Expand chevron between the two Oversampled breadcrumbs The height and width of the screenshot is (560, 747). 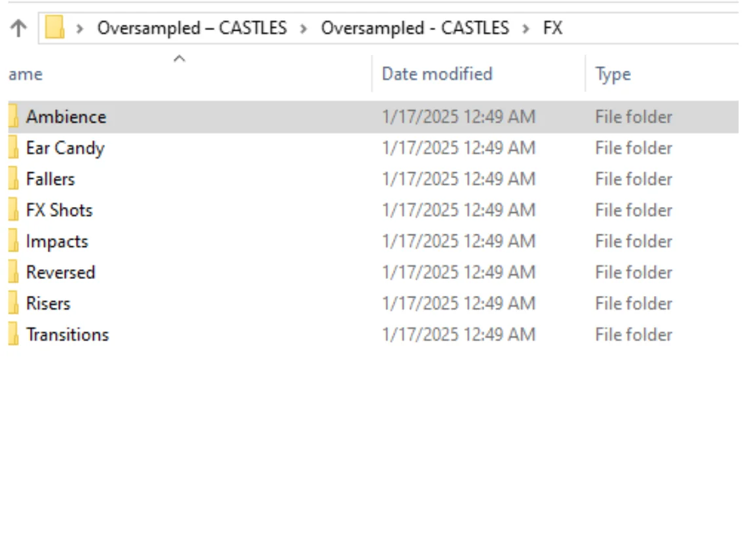pyautogui.click(x=303, y=29)
